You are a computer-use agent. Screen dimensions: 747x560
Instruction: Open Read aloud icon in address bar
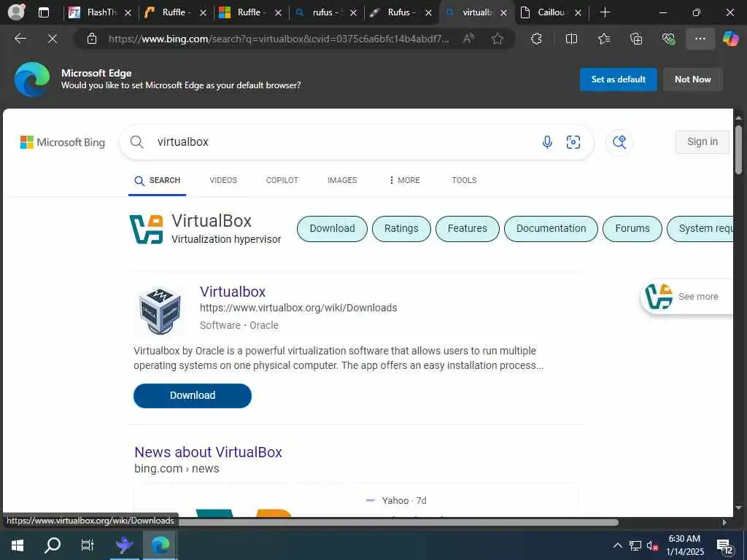(x=469, y=39)
